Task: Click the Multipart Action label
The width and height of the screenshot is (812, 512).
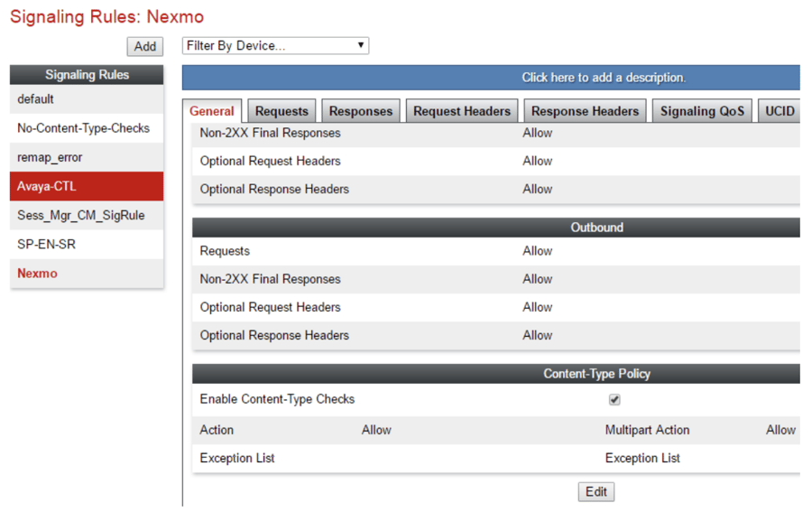Action: [x=647, y=430]
